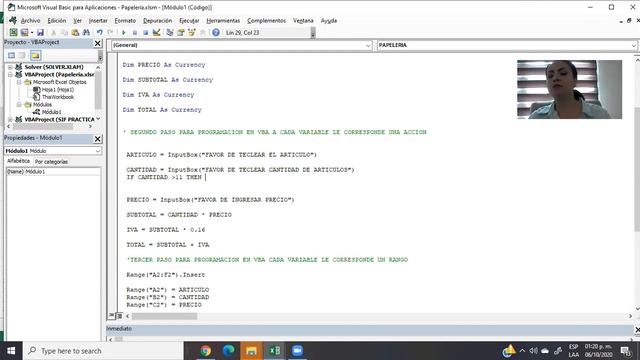Image resolution: width=640 pixels, height=360 pixels.
Task: Click View Microsoft Excel toolbar icon
Action: click(x=13, y=32)
